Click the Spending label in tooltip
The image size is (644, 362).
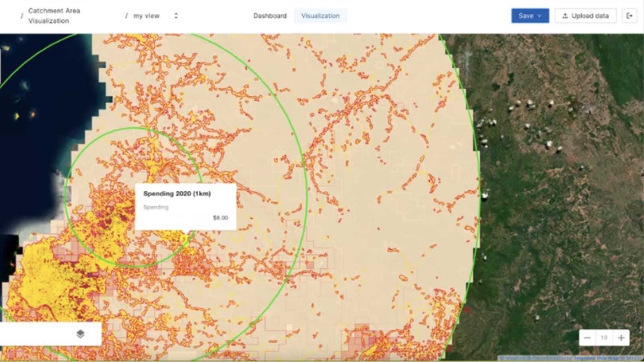[156, 207]
